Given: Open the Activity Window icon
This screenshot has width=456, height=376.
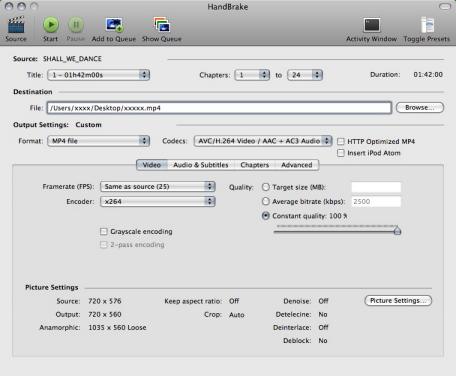Looking at the screenshot, I should (x=372, y=25).
